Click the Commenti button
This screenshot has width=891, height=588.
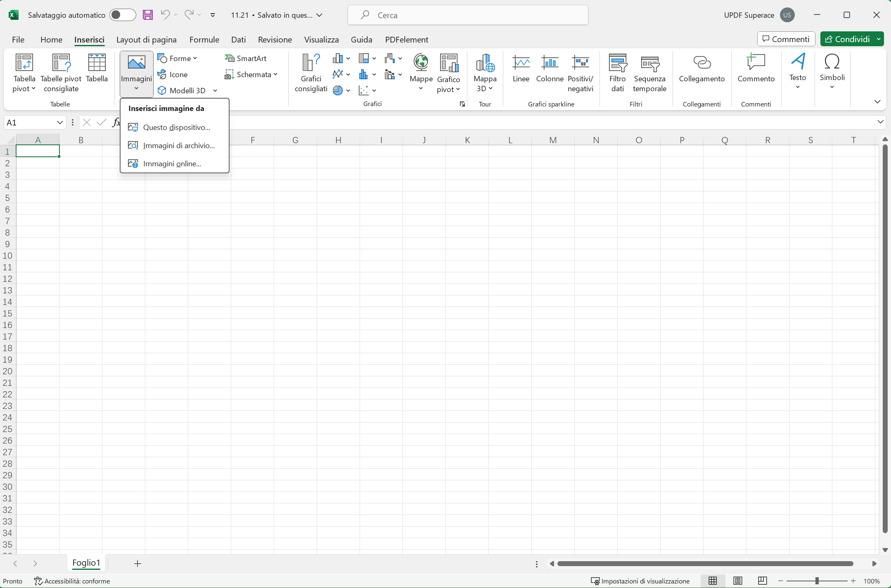pyautogui.click(x=786, y=39)
